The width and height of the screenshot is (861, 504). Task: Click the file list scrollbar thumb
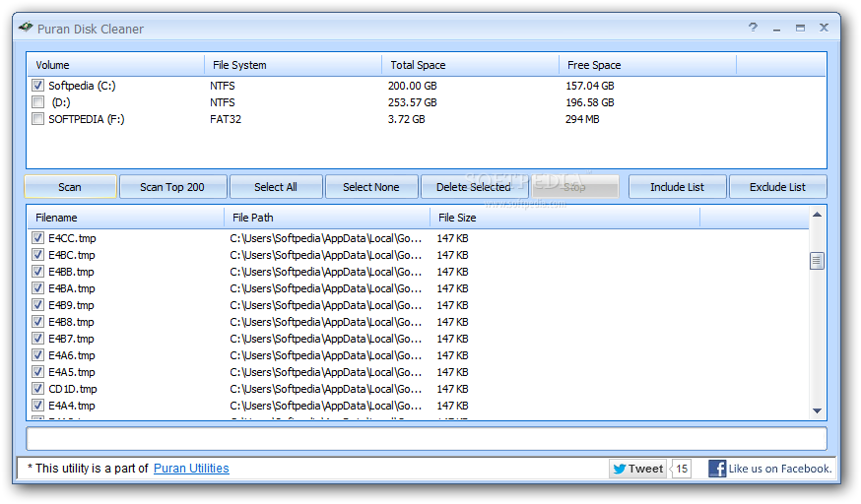pyautogui.click(x=817, y=261)
